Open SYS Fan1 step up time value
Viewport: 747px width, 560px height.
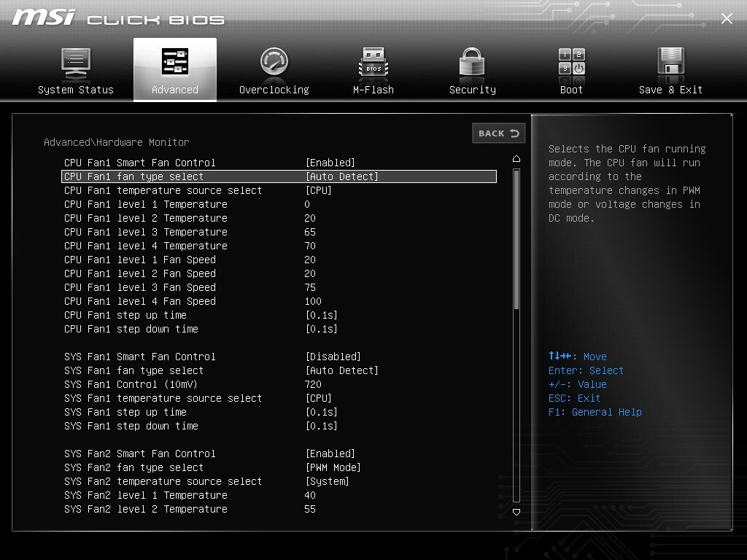321,412
